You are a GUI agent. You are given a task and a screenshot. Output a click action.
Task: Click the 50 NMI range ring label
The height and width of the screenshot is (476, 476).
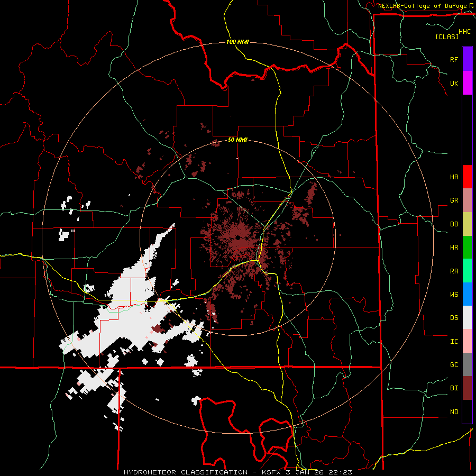point(237,140)
